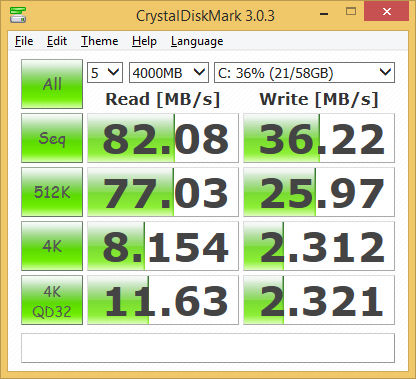Expand the drive selector showing C: 36%
The image size is (416, 379).
[x=304, y=72]
